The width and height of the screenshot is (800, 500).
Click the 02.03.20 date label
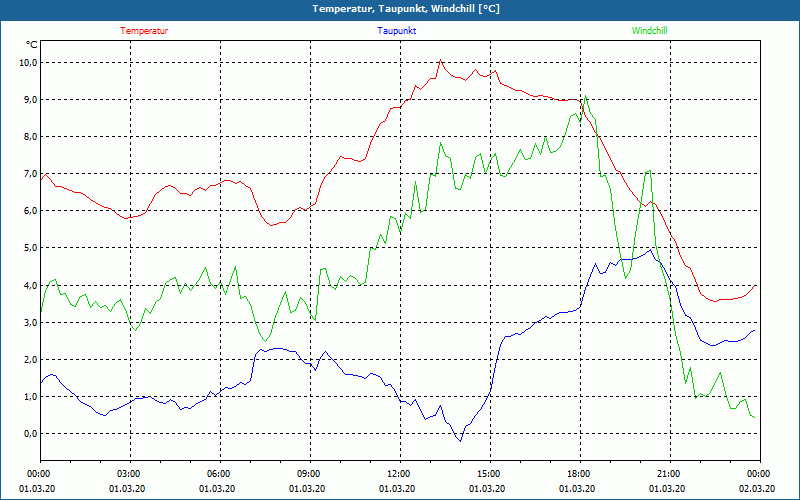tap(757, 489)
